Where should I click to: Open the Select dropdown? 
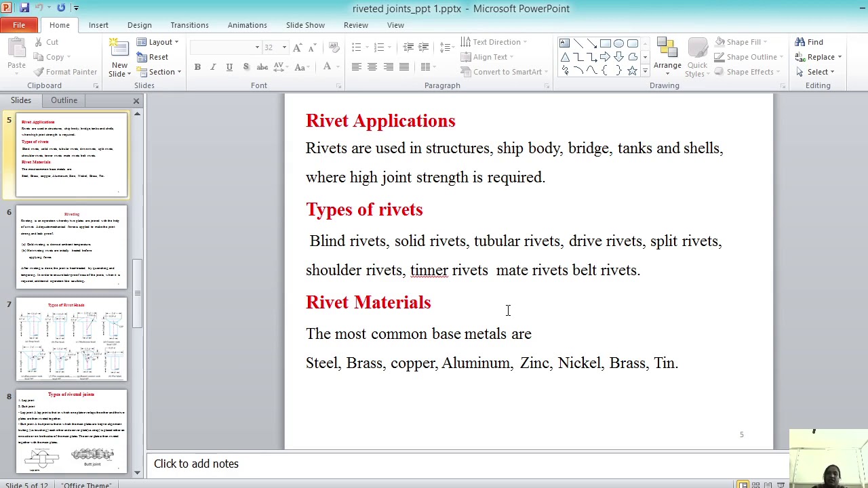815,72
